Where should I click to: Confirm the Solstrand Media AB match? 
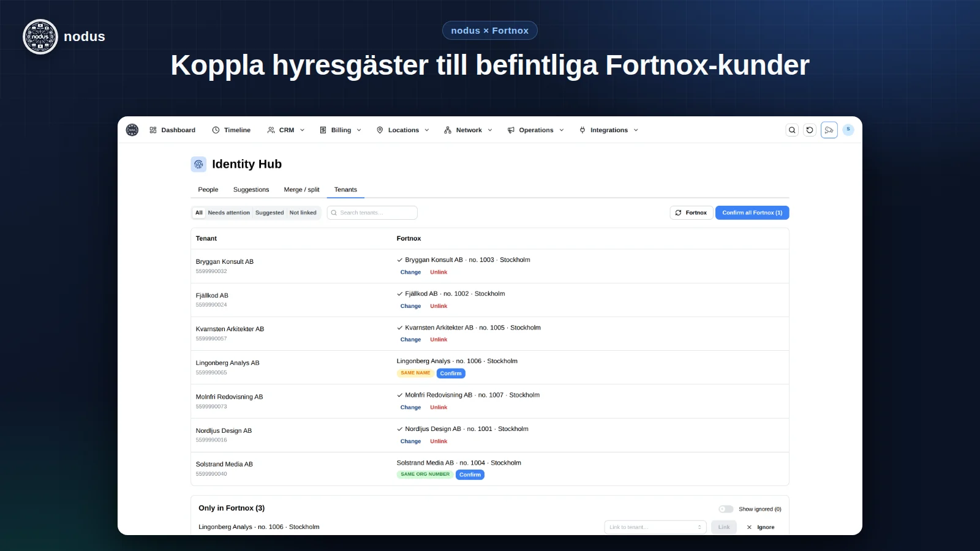tap(470, 474)
